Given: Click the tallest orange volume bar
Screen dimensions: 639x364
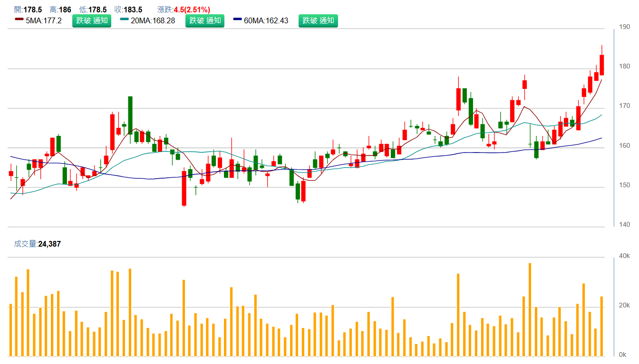Looking at the screenshot, I should click(x=530, y=309).
